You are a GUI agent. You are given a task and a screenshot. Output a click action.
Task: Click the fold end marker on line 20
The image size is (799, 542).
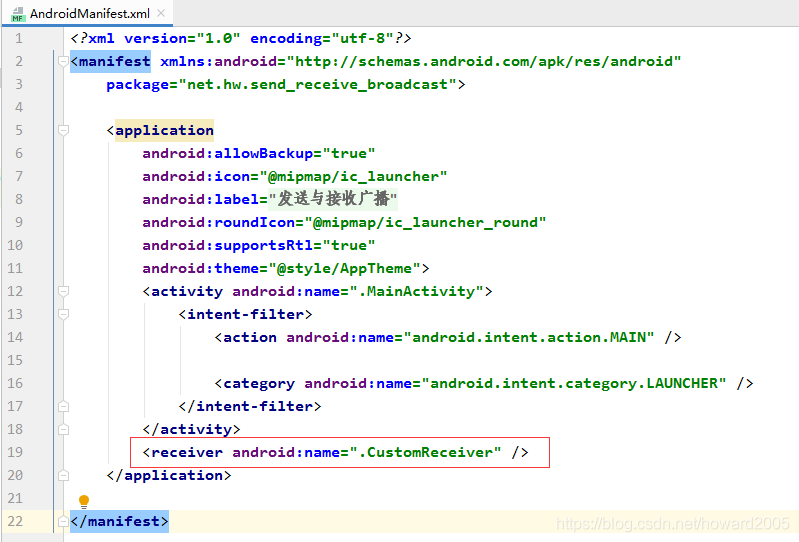tap(63, 476)
